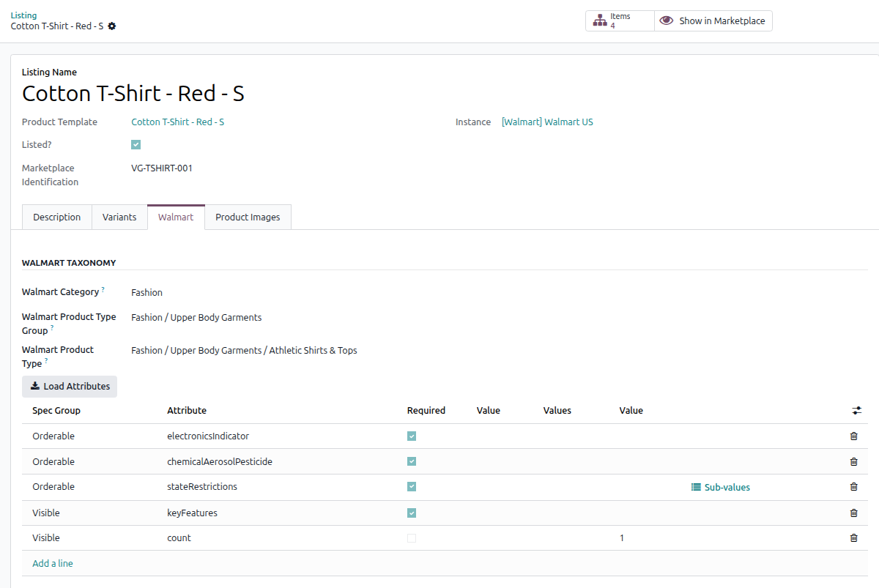The width and height of the screenshot is (879, 588).
Task: Click Add a line
Action: 53,564
